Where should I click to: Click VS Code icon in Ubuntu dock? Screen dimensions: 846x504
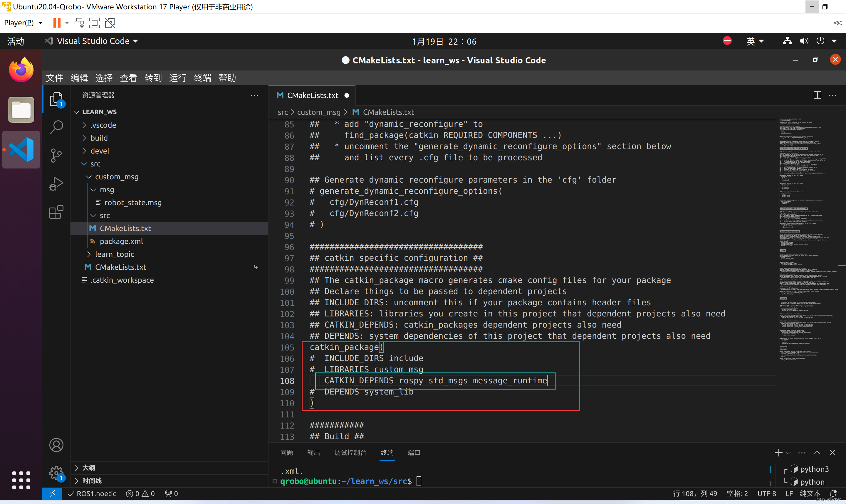(x=21, y=149)
